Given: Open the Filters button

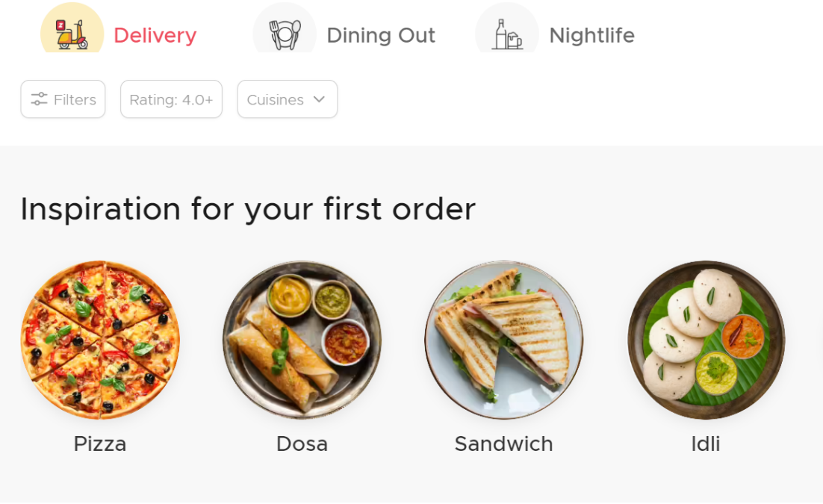Looking at the screenshot, I should click(x=63, y=99).
